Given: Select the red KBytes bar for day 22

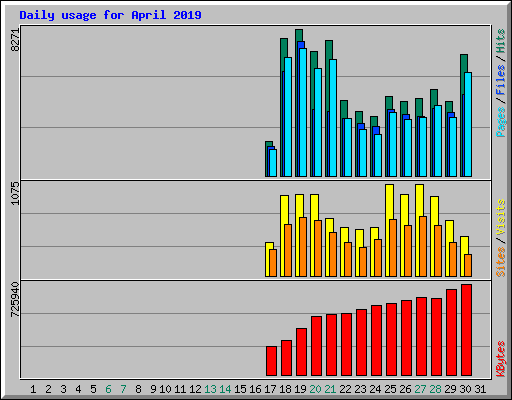Looking at the screenshot, I should pos(346,345).
